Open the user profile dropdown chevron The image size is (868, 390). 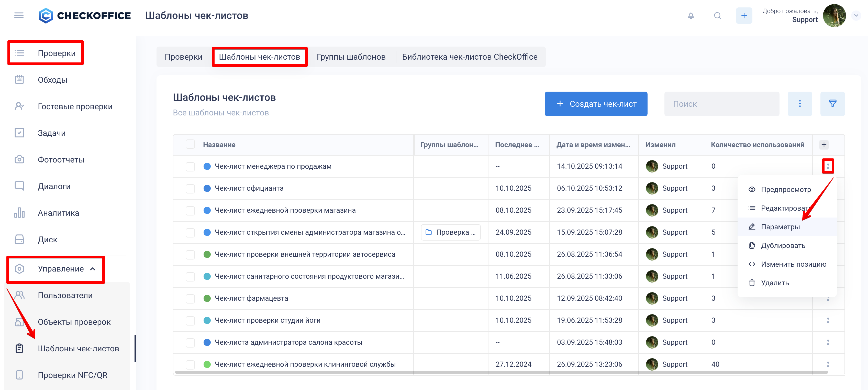(856, 16)
